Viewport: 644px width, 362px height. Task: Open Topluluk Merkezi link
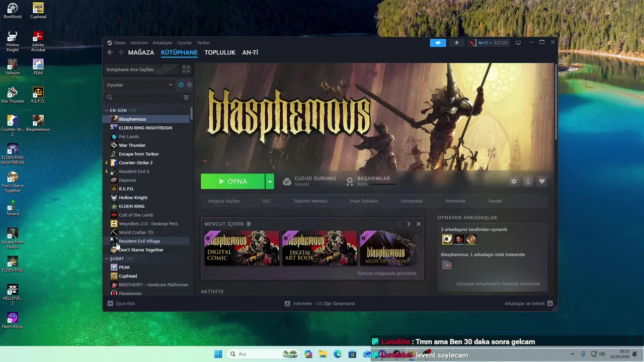(x=310, y=201)
